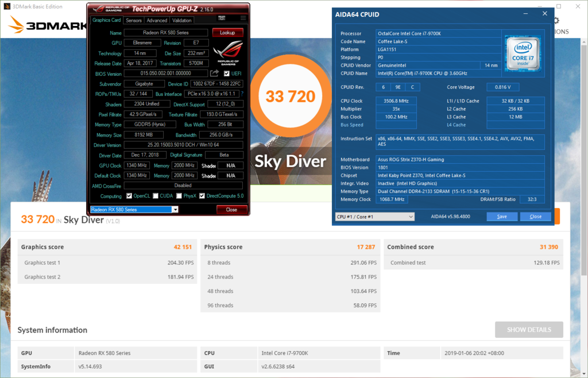Select the Combined test row
Viewport: 588px width, 378px height.
coord(473,263)
